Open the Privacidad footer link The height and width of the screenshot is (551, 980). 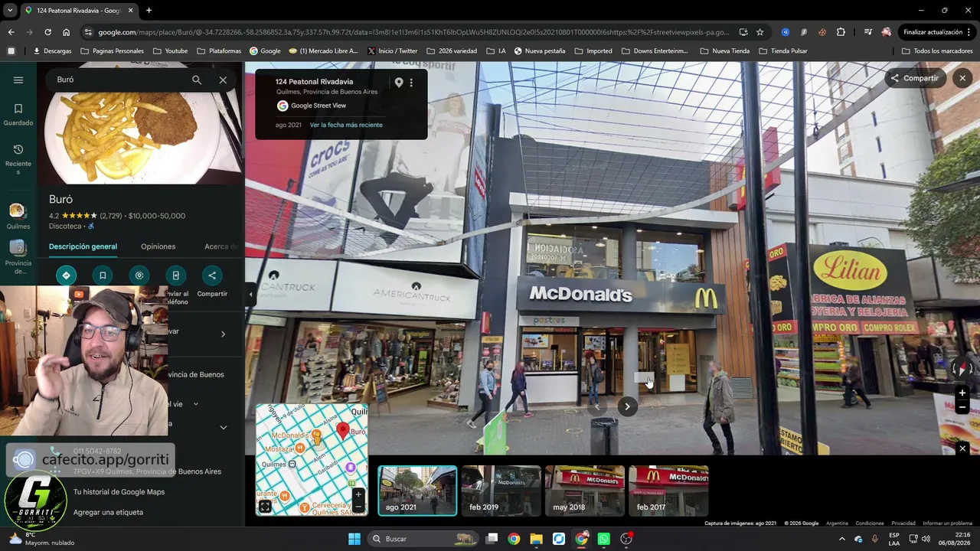pyautogui.click(x=903, y=523)
